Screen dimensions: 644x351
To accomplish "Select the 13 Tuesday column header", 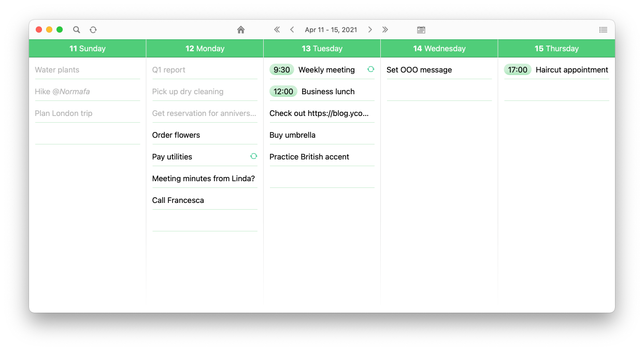I will pos(322,49).
